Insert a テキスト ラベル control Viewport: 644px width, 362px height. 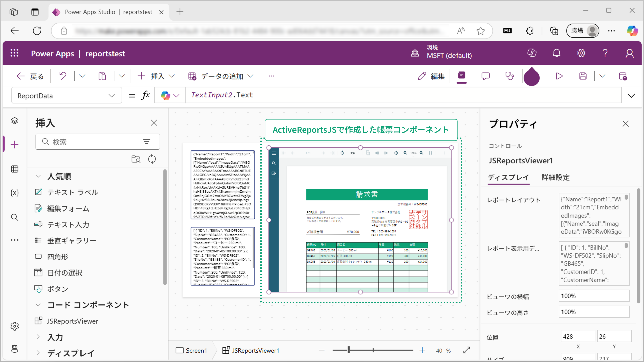66,192
